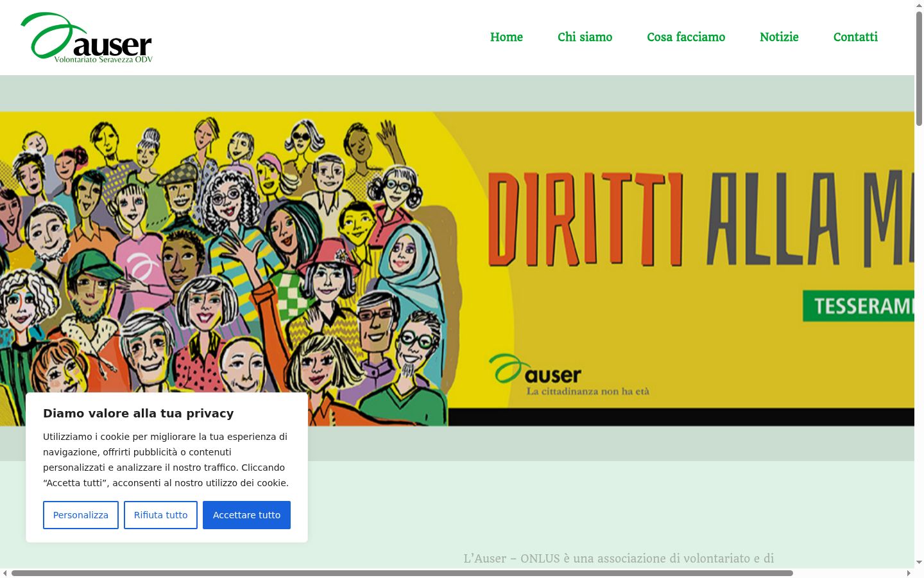Viewport: 924px width, 578px height.
Task: Open the Chi siamo menu item
Action: click(585, 37)
